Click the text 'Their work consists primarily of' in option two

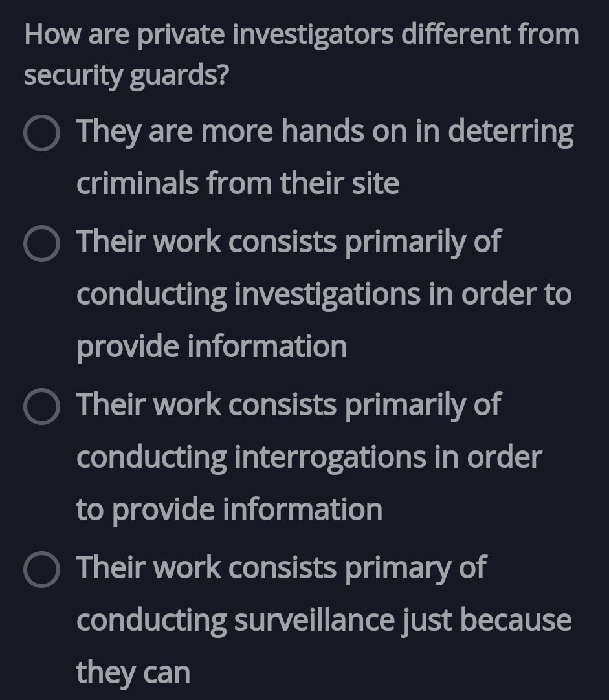[289, 242]
